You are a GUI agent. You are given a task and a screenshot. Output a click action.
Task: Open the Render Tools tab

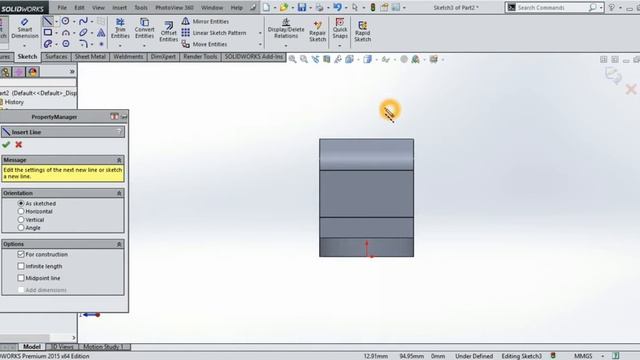(x=200, y=57)
